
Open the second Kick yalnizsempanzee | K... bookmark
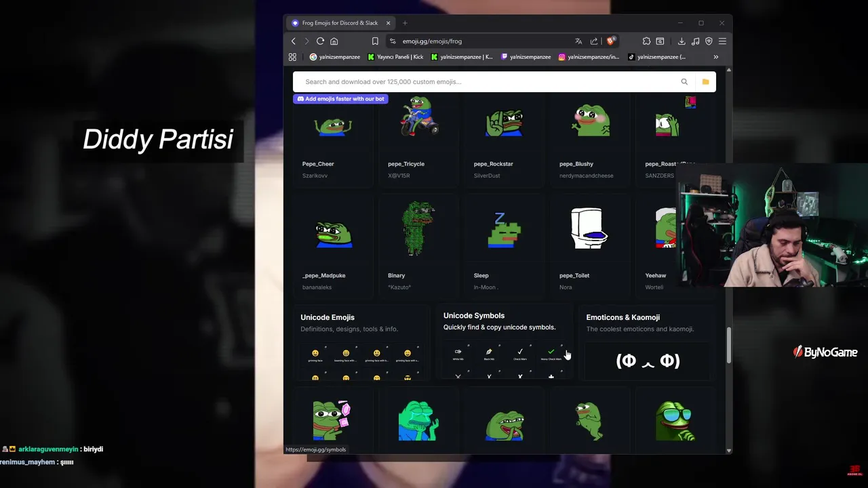point(462,57)
